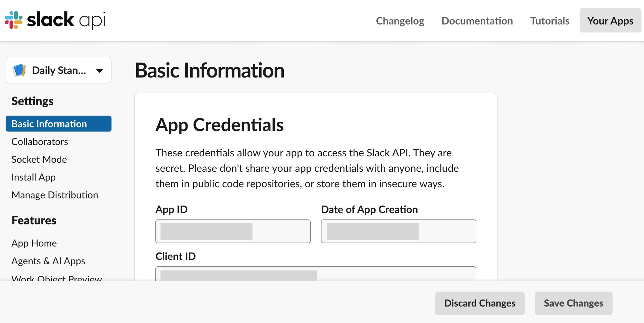Discard Changes to the app

point(480,303)
